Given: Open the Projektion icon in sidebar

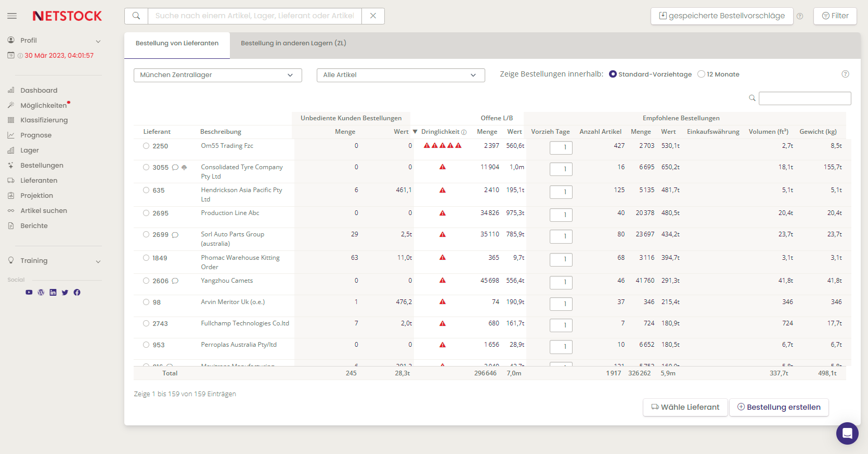Looking at the screenshot, I should pos(11,196).
